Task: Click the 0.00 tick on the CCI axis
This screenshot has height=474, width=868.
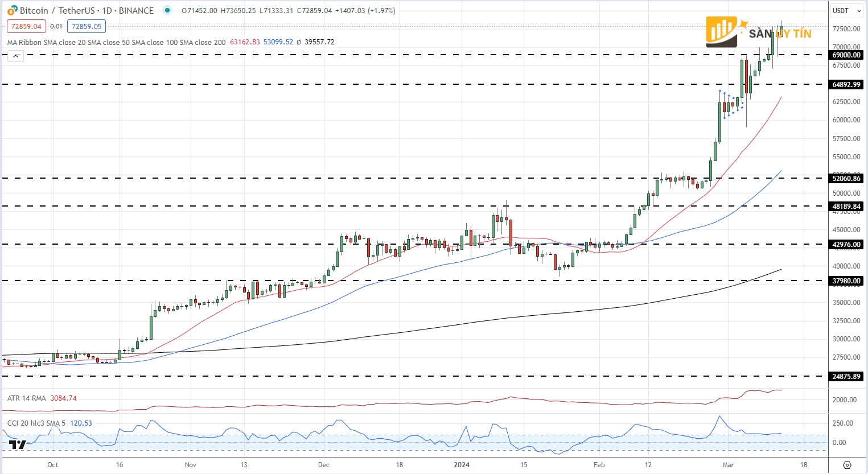Action: pyautogui.click(x=839, y=443)
